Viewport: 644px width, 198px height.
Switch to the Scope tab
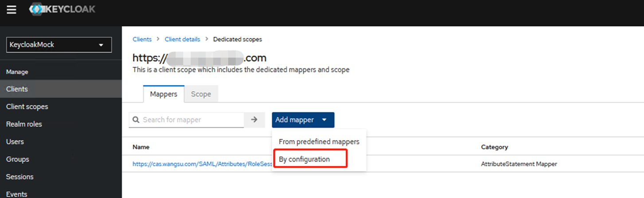click(201, 94)
